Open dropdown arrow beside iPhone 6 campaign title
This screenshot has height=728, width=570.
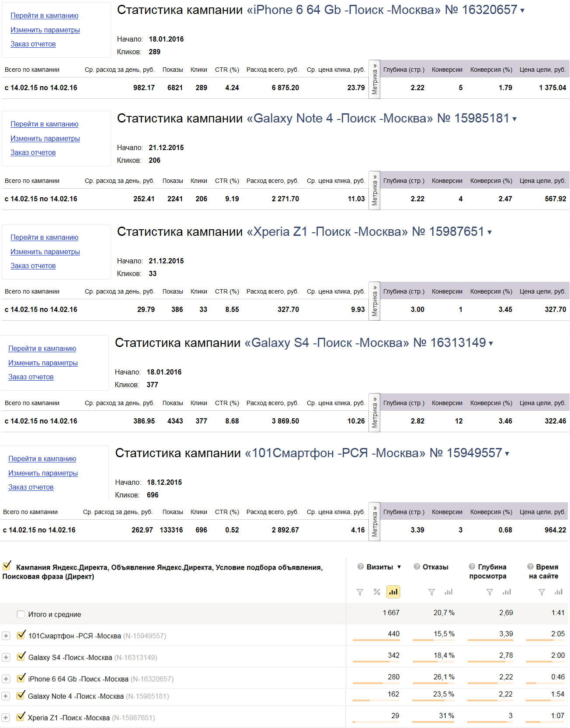click(x=522, y=10)
